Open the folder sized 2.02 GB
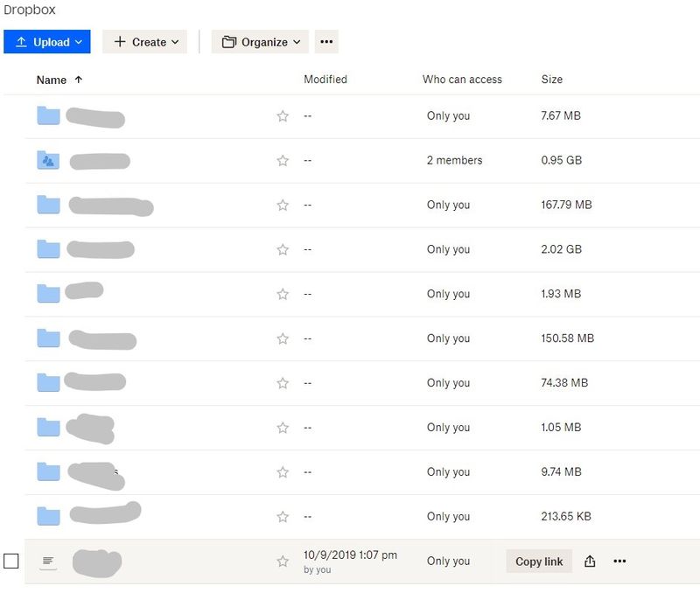 pos(48,249)
